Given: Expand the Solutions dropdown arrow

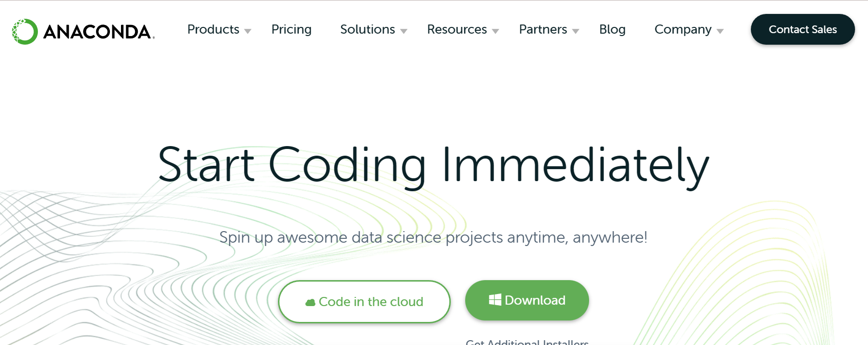Looking at the screenshot, I should point(404,31).
